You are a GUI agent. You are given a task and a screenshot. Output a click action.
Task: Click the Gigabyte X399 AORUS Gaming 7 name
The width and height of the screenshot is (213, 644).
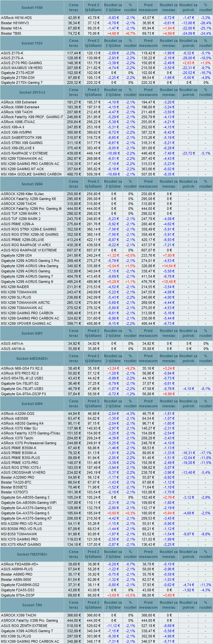(27, 631)
